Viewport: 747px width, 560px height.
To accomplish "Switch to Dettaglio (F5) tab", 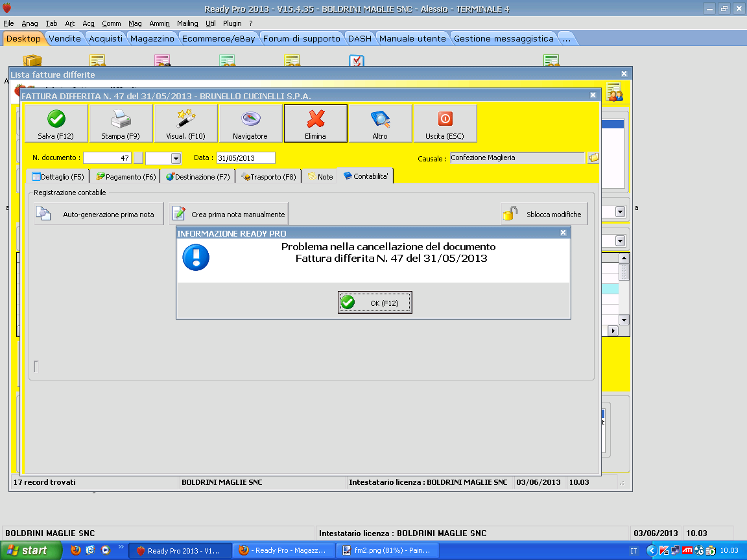I will (58, 177).
